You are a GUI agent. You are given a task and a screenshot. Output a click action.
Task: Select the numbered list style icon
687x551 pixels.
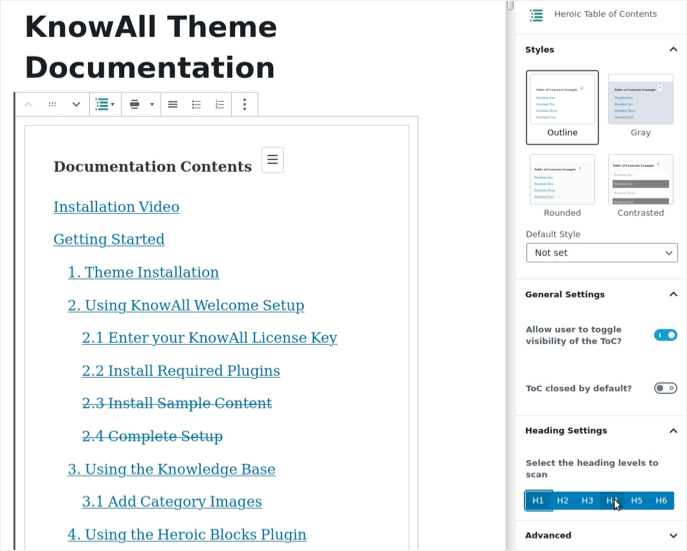coord(220,104)
